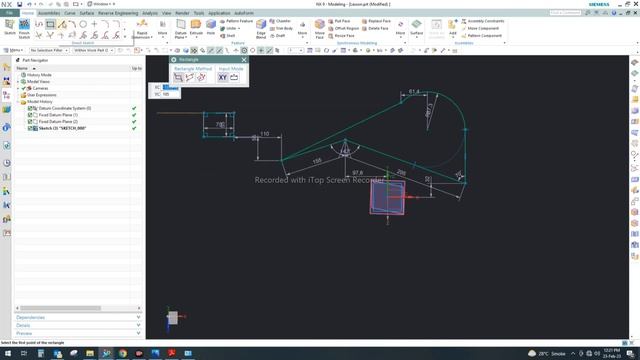Click the Surface icon in ribbon
This screenshot has width=640, height=360.
pos(416,24)
